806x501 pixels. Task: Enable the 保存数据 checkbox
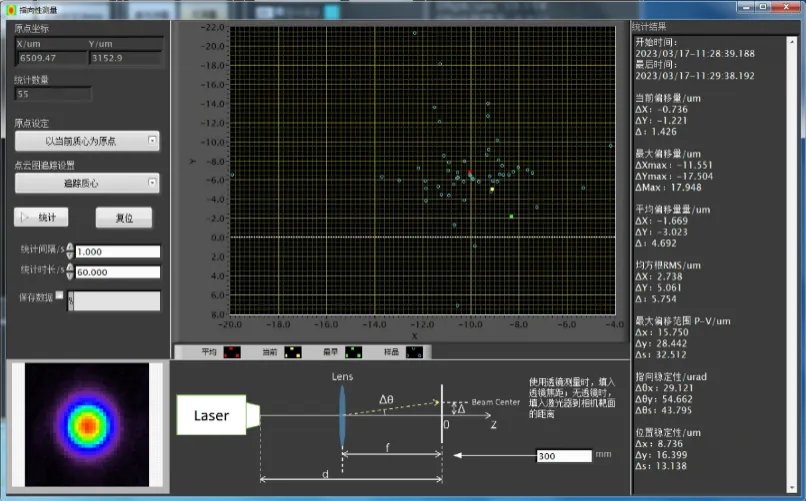[x=60, y=295]
